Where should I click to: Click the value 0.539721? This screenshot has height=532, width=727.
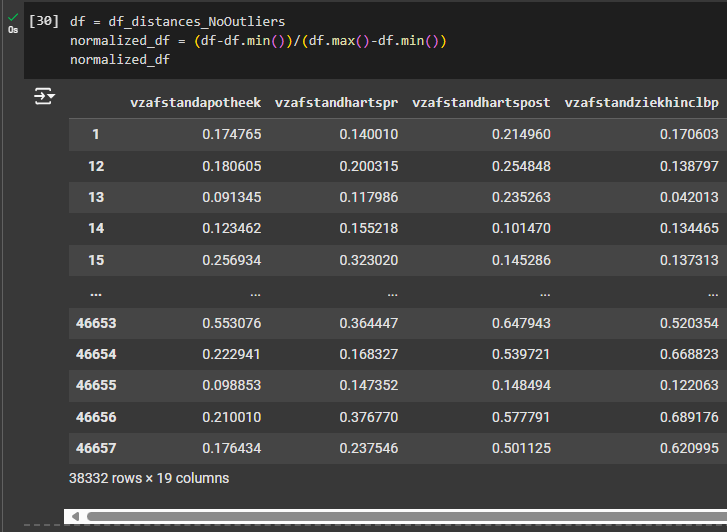521,354
